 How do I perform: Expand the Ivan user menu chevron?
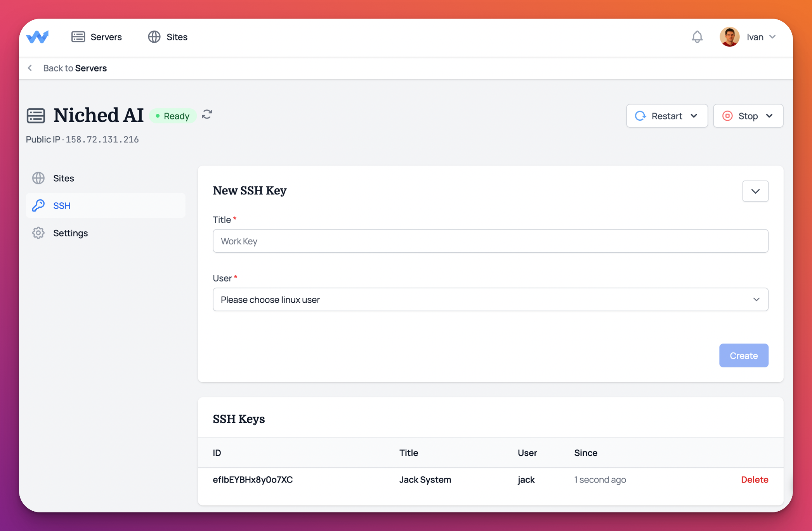[x=772, y=37]
